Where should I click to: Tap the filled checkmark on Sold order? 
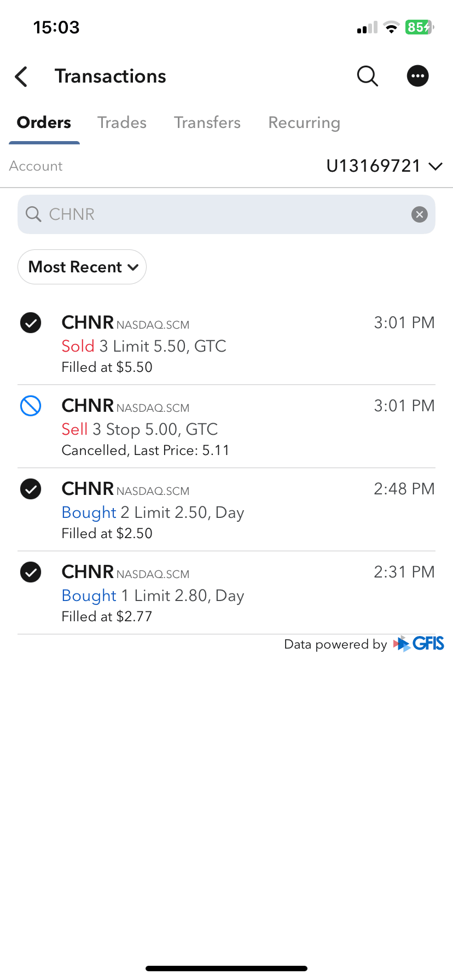pyautogui.click(x=31, y=323)
